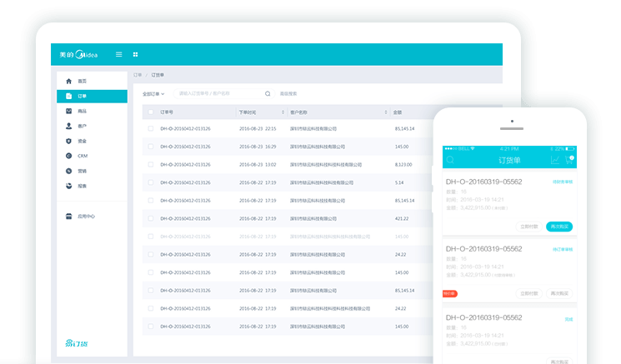The height and width of the screenshot is (364, 621).
Task: Tick the checkbox for the 16:29 order row
Action: click(151, 147)
